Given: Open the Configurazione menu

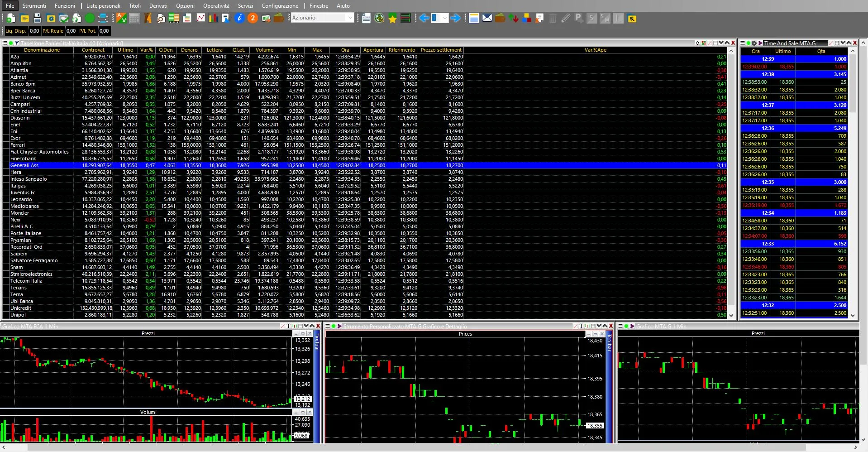Looking at the screenshot, I should (x=280, y=6).
